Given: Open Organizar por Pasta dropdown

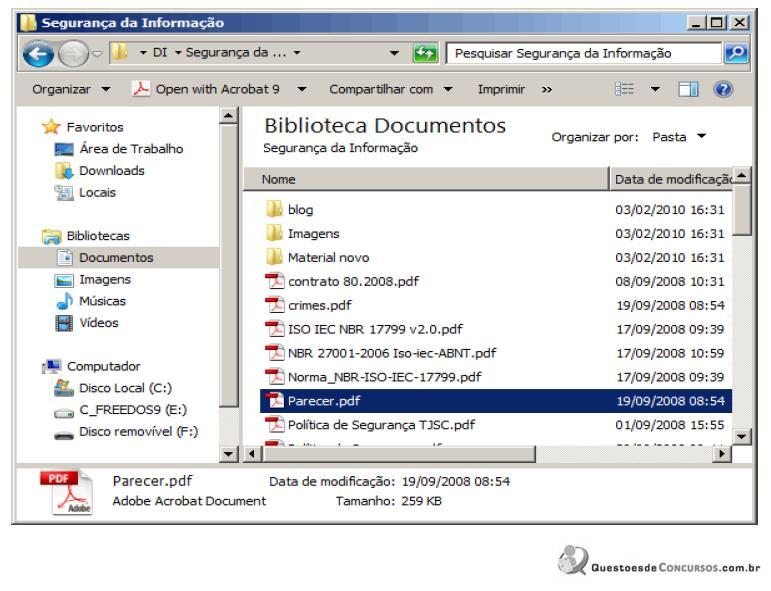Looking at the screenshot, I should pyautogui.click(x=680, y=137).
